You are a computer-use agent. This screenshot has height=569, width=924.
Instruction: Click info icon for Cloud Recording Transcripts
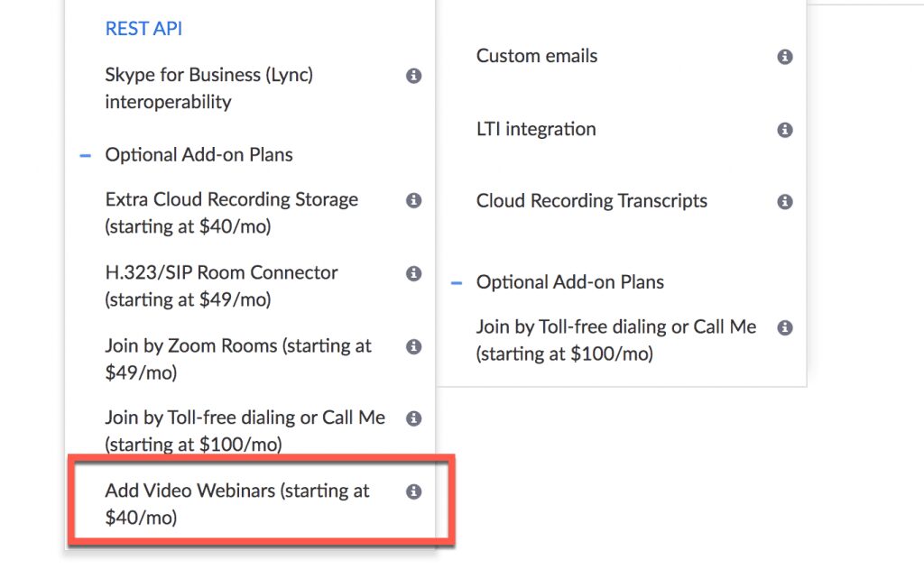tap(785, 201)
